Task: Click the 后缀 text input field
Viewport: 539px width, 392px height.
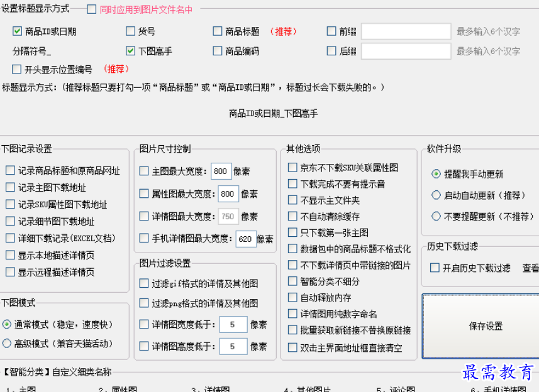Action: click(406, 51)
